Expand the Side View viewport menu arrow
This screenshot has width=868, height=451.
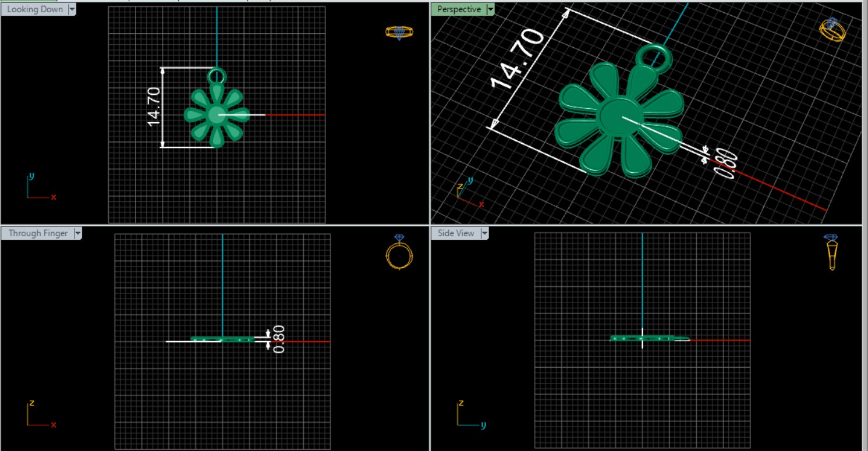[484, 233]
